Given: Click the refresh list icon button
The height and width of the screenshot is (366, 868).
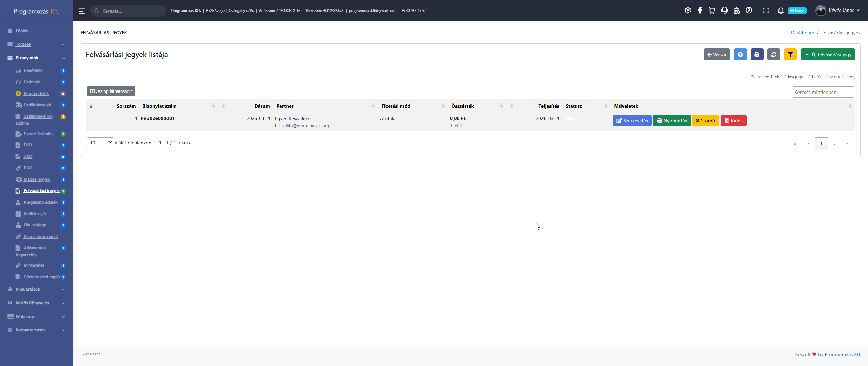Looking at the screenshot, I should 773,55.
